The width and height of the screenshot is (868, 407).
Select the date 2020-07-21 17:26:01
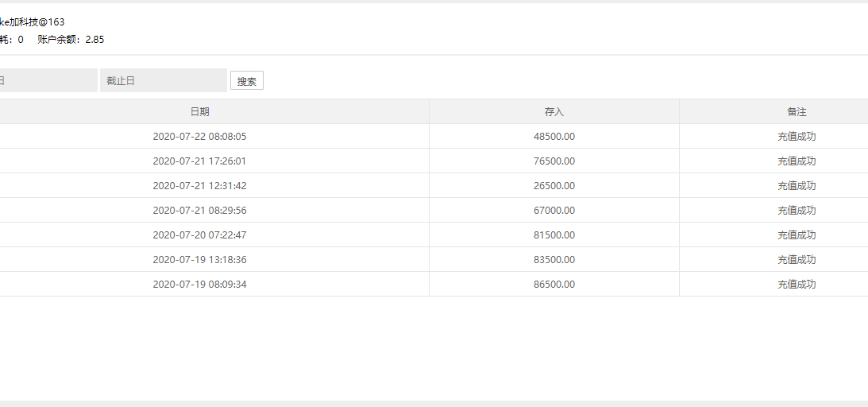tap(199, 161)
